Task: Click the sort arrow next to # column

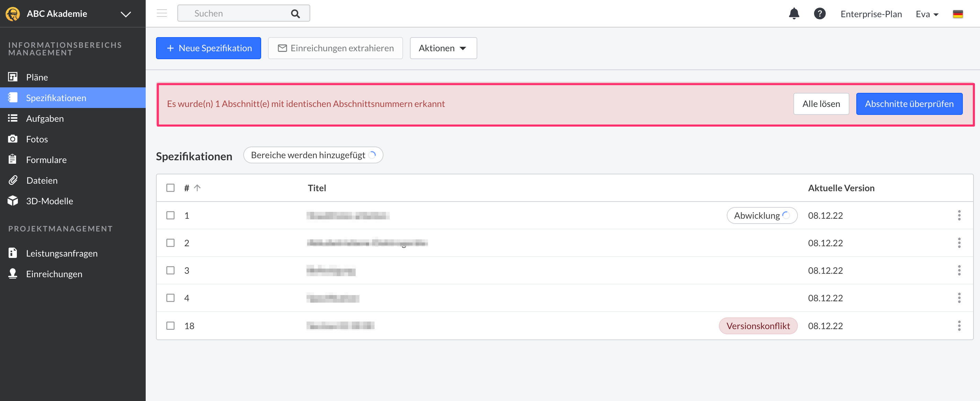Action: [197, 188]
